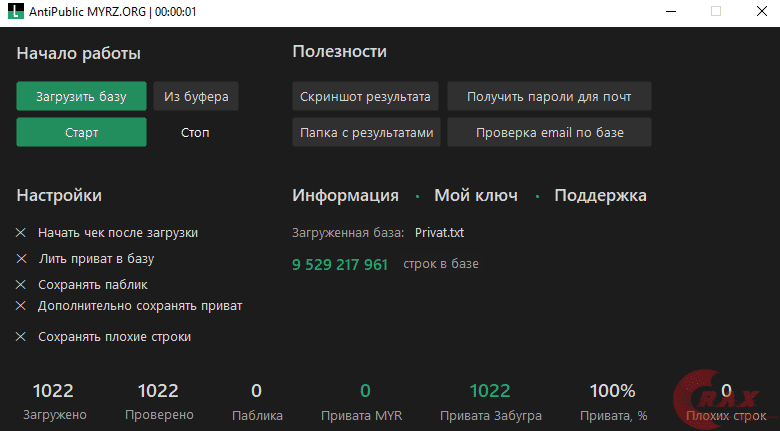Minimize the AntiPublic window
The image size is (780, 431).
(671, 11)
